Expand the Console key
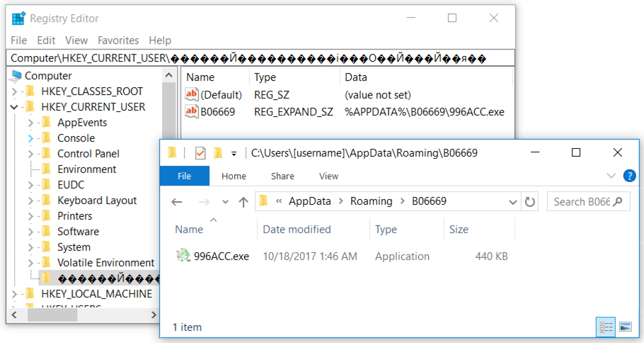This screenshot has width=644, height=343. pos(30,138)
